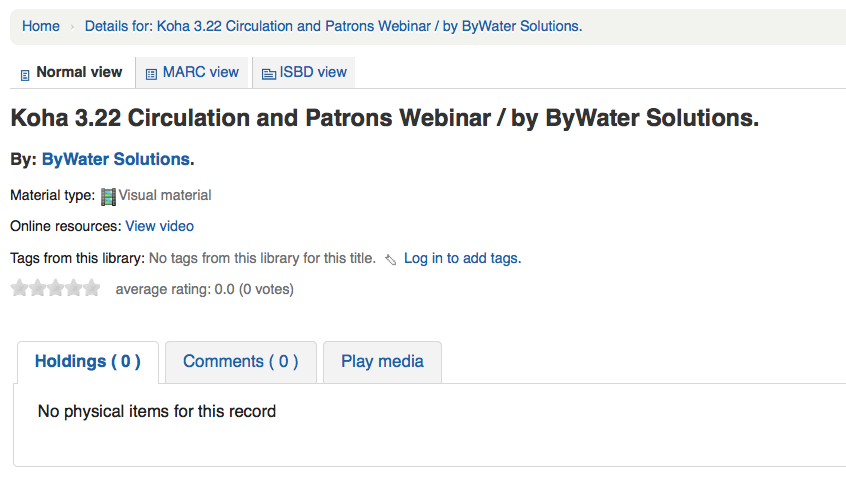The width and height of the screenshot is (846, 485).
Task: Click the MARC view list icon
Action: coord(152,74)
